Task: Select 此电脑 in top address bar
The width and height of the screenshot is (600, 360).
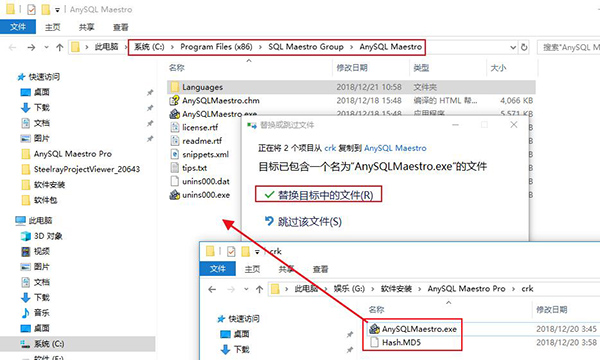Action: [106, 47]
